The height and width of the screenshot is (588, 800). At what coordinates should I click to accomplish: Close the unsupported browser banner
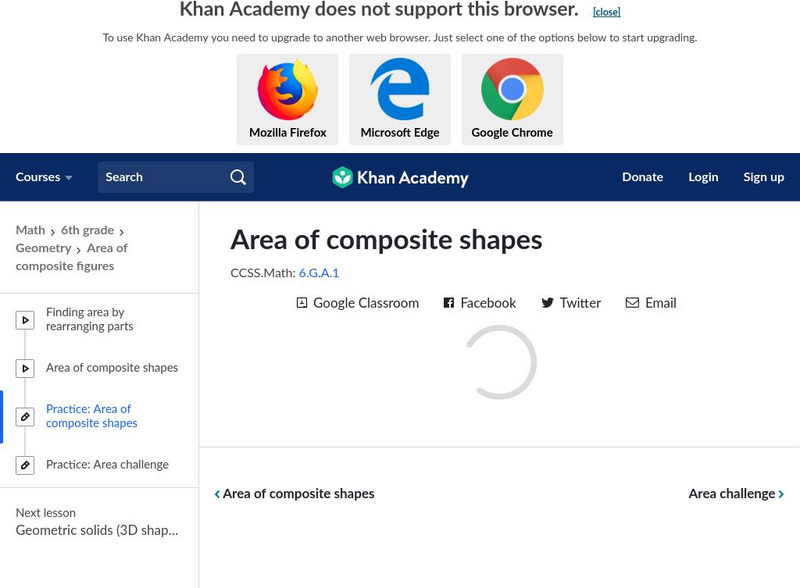pos(606,12)
